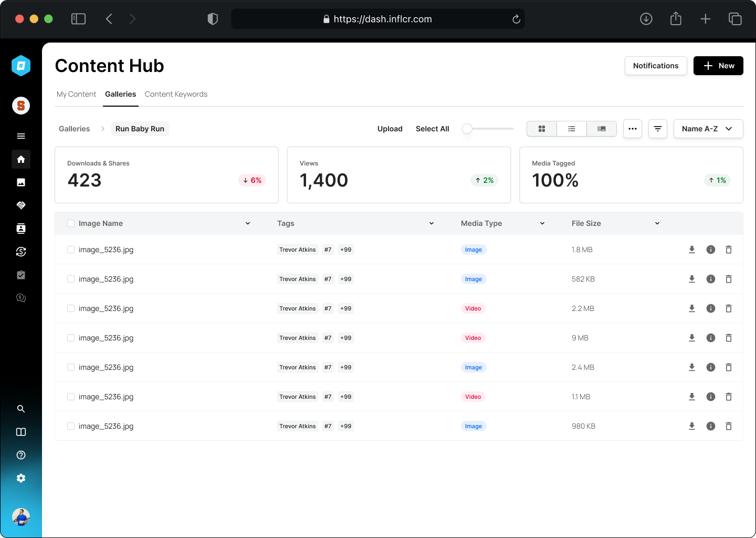Expand the File Size column dropdown
Screen dimensions: 756x538
(657, 223)
